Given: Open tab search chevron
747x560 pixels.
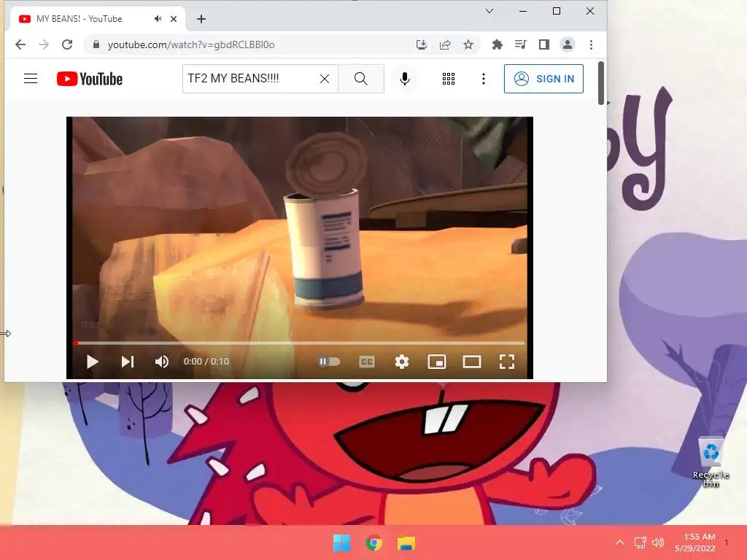Looking at the screenshot, I should [x=489, y=11].
